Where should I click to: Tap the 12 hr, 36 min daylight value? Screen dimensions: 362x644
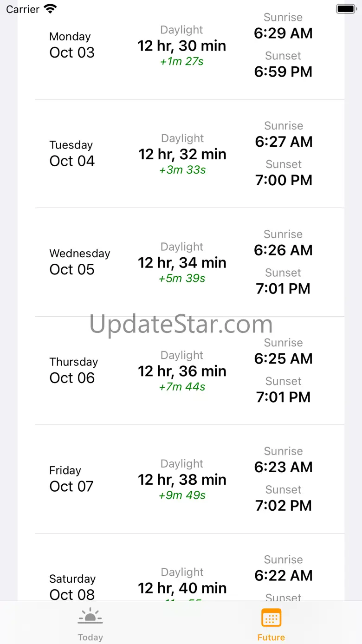[182, 371]
